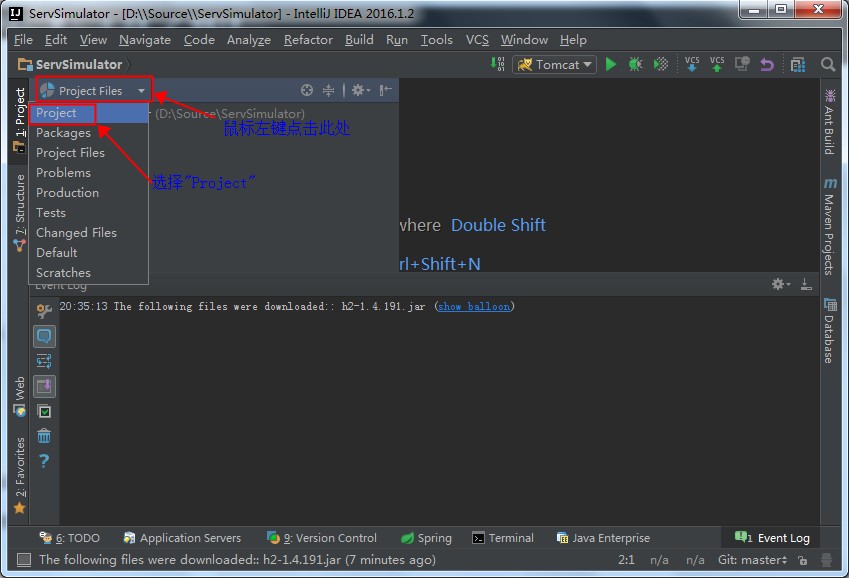This screenshot has height=578, width=849.
Task: Open the Tomcat run configuration dropdown
Action: coord(554,64)
